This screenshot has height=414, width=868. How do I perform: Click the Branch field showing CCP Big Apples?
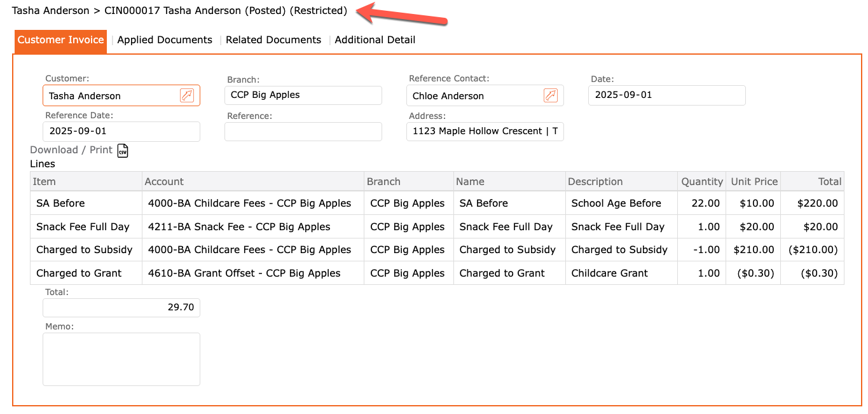tap(303, 95)
